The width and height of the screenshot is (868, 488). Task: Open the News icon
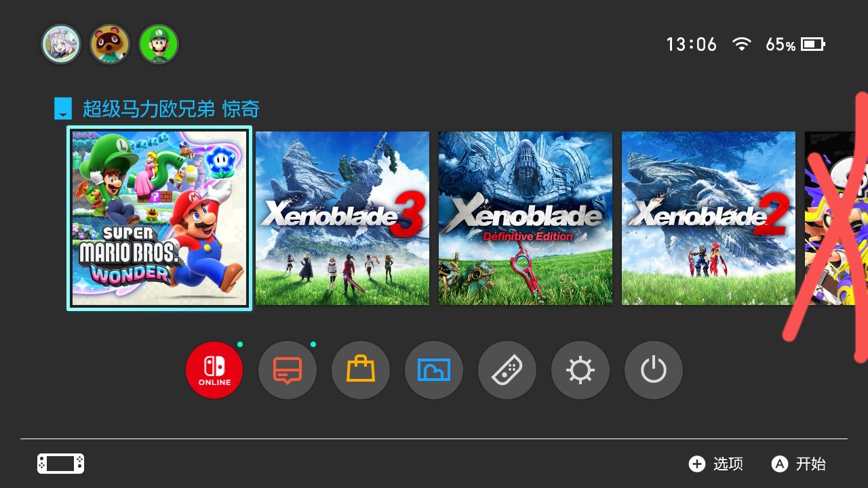coord(288,370)
